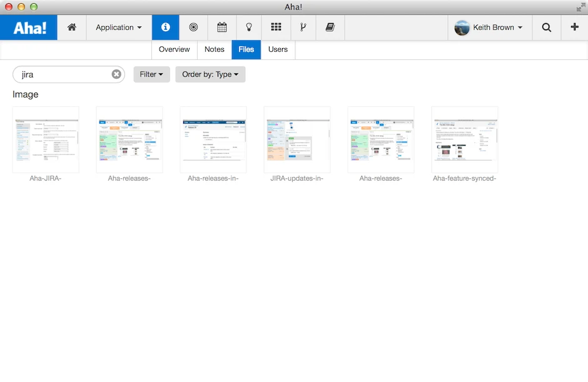Switch to the Overview tab
This screenshot has height=382, width=588.
tap(174, 49)
